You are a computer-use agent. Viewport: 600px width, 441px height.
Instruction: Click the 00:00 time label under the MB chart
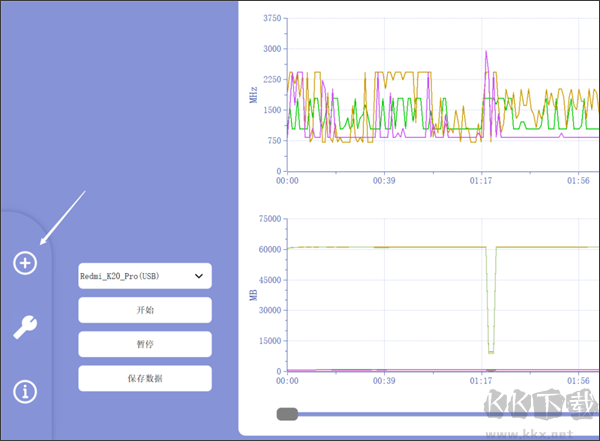(288, 381)
